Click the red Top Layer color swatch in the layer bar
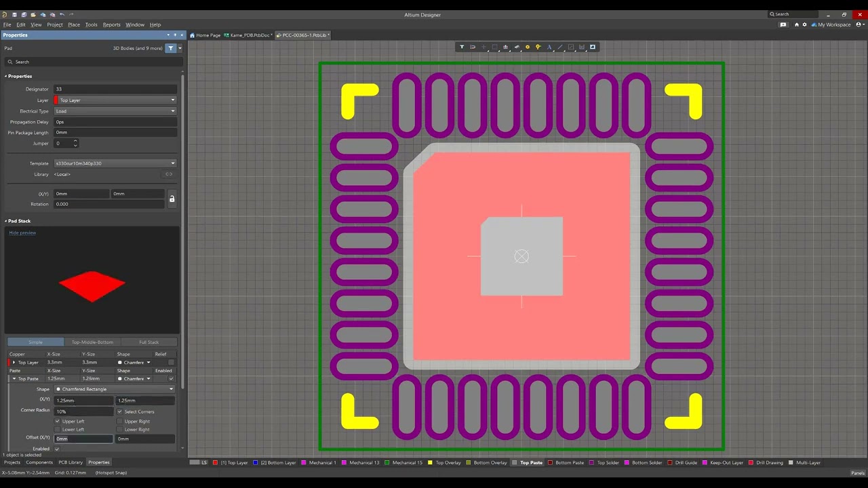Image resolution: width=868 pixels, height=488 pixels. (215, 463)
